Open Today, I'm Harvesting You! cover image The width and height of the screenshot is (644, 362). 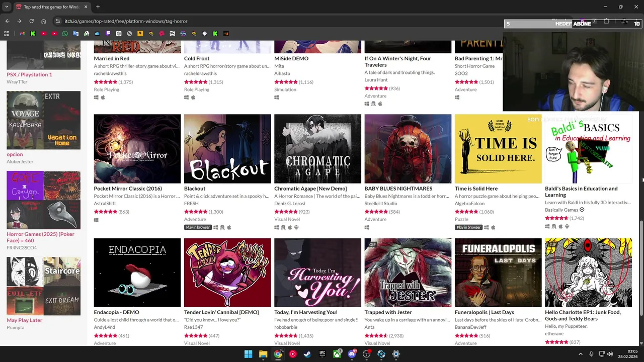pos(317,273)
